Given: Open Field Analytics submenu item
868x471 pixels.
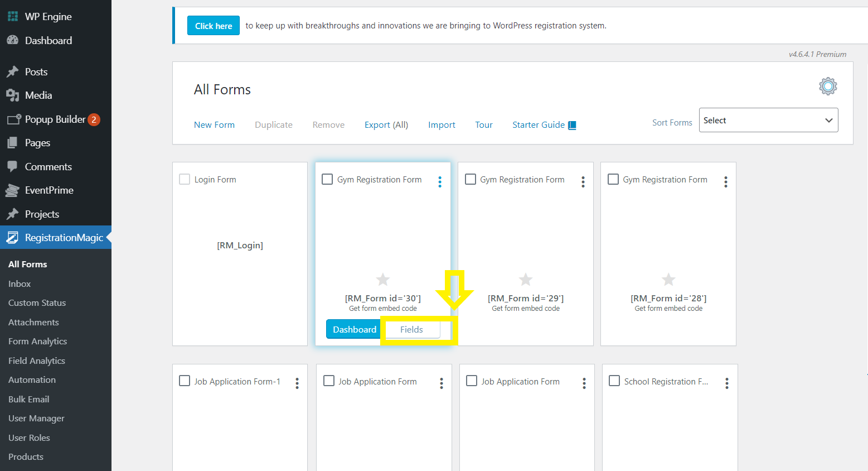Looking at the screenshot, I should [x=37, y=361].
